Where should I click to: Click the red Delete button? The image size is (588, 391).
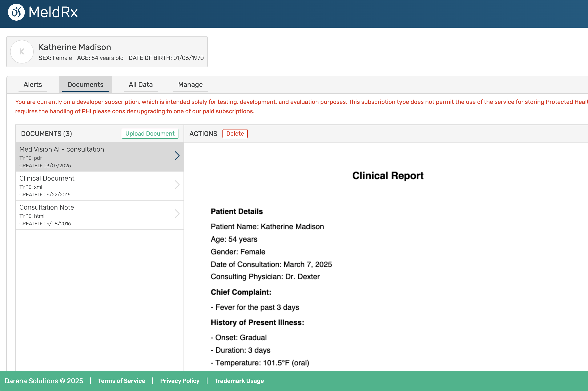235,134
